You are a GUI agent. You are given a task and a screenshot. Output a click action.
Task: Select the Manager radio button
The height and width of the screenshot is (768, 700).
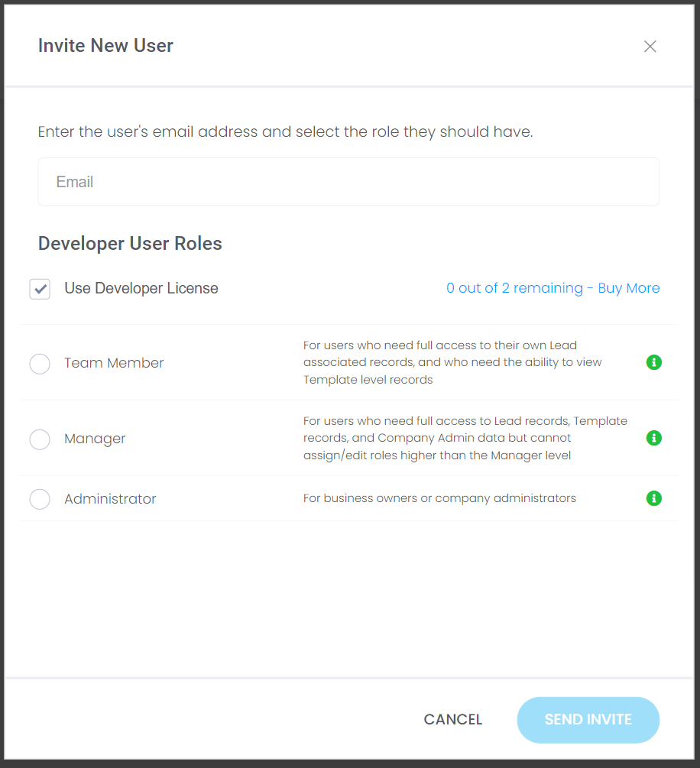40,439
